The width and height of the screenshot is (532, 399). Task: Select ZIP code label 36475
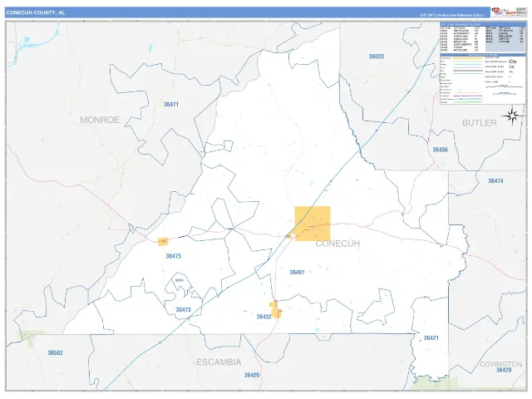(x=174, y=256)
